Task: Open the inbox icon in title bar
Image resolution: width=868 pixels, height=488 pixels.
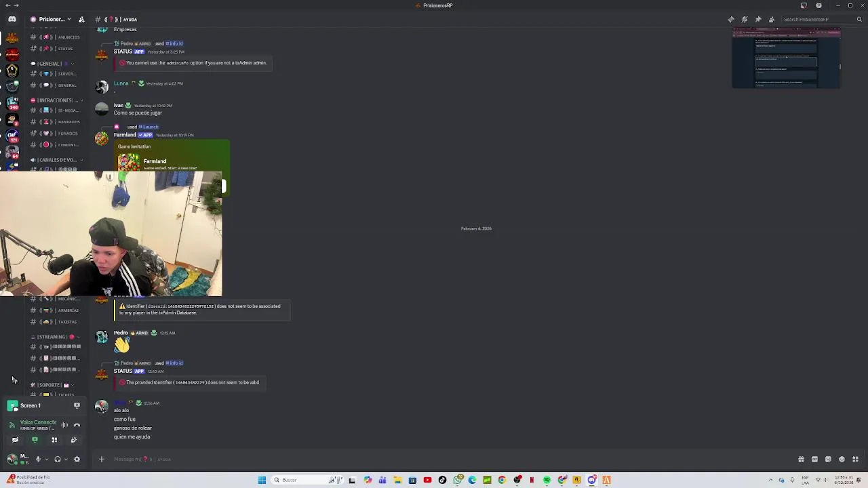Action: (x=804, y=5)
